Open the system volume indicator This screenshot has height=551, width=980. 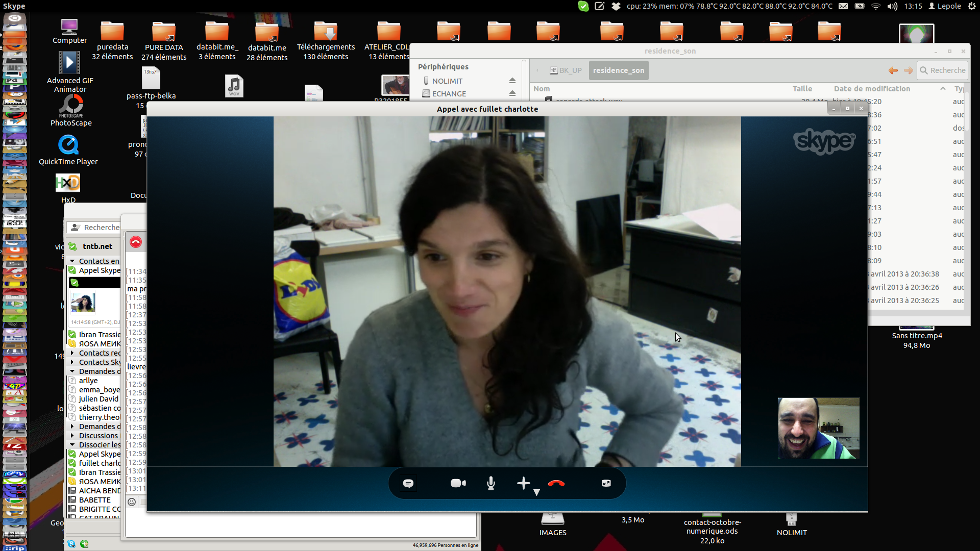point(892,6)
